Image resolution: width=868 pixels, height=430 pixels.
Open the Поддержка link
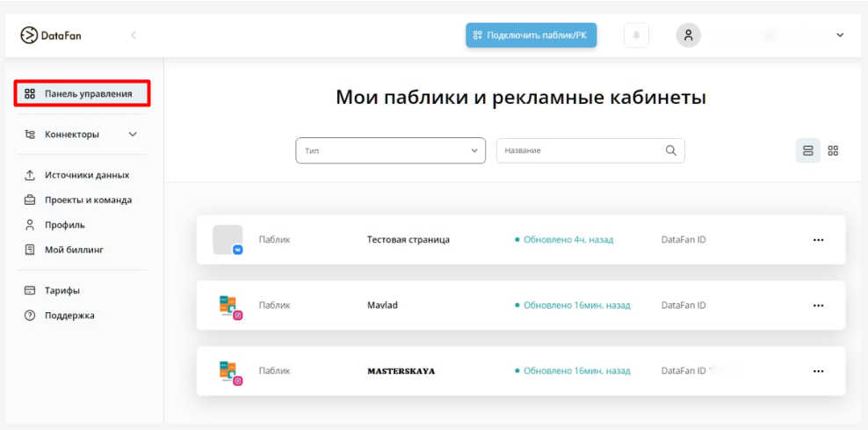[x=69, y=316]
